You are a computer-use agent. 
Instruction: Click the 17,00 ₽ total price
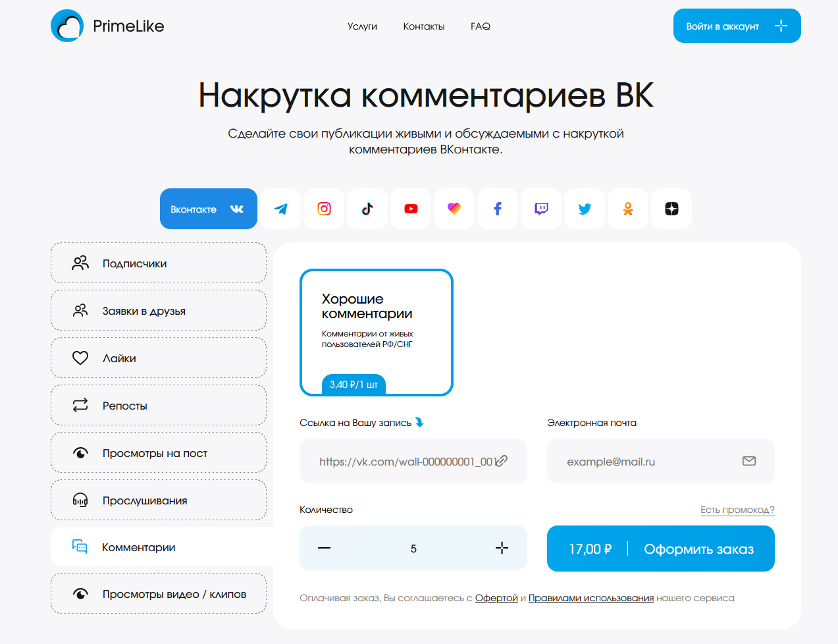coord(590,549)
